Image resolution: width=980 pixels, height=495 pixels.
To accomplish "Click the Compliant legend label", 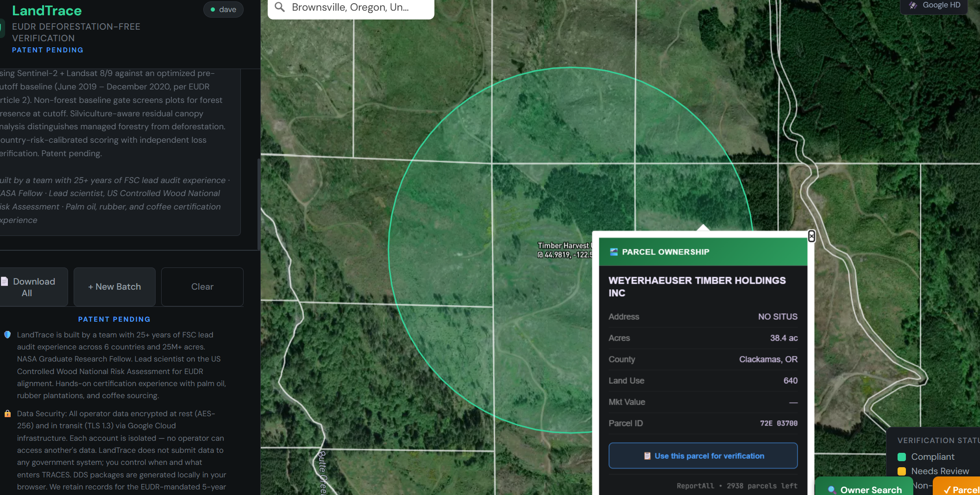I will click(x=933, y=457).
